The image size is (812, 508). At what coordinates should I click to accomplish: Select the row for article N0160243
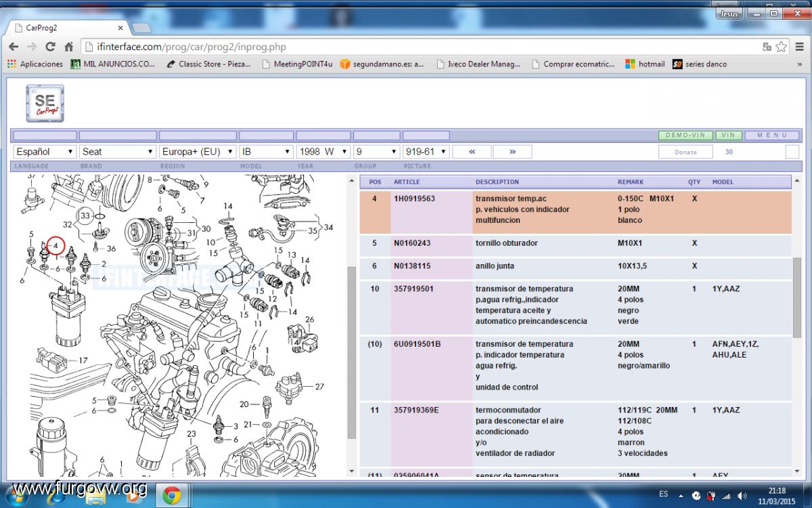pos(575,245)
